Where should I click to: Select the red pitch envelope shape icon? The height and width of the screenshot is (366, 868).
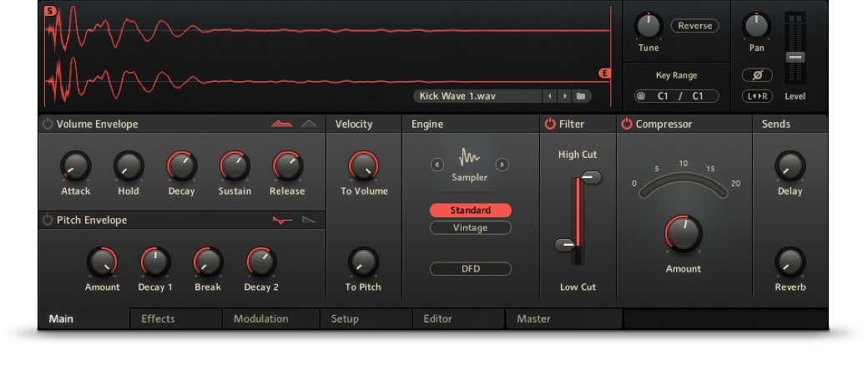tap(282, 221)
